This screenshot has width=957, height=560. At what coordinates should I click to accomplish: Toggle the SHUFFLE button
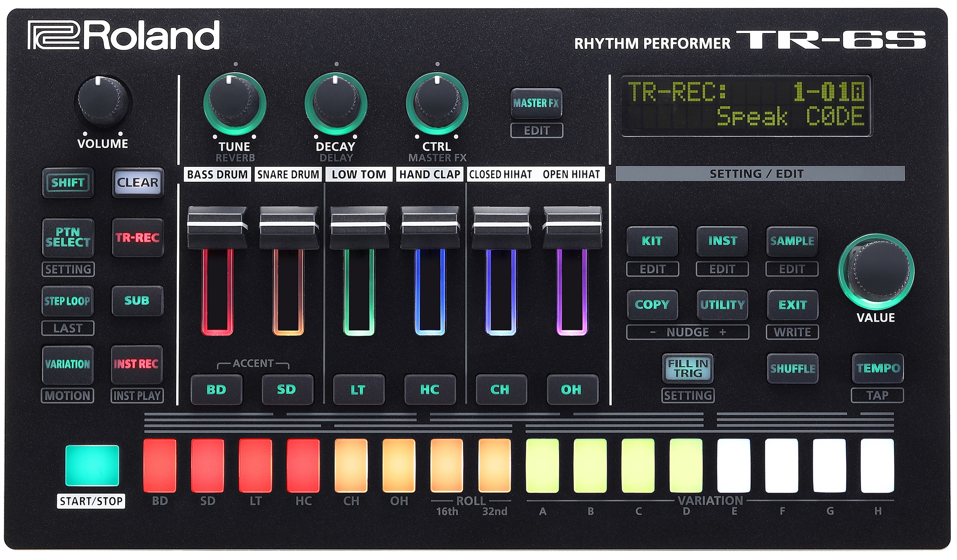793,368
